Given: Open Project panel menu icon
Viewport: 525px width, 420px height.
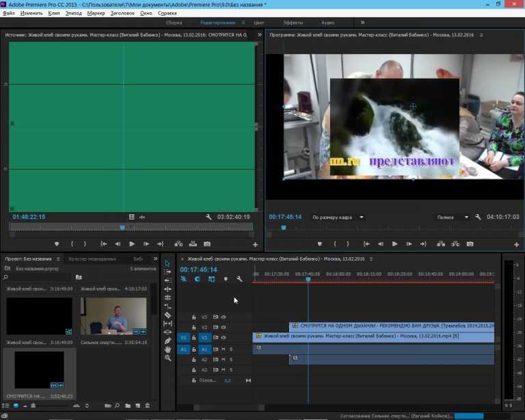Looking at the screenshot, I should [58, 259].
